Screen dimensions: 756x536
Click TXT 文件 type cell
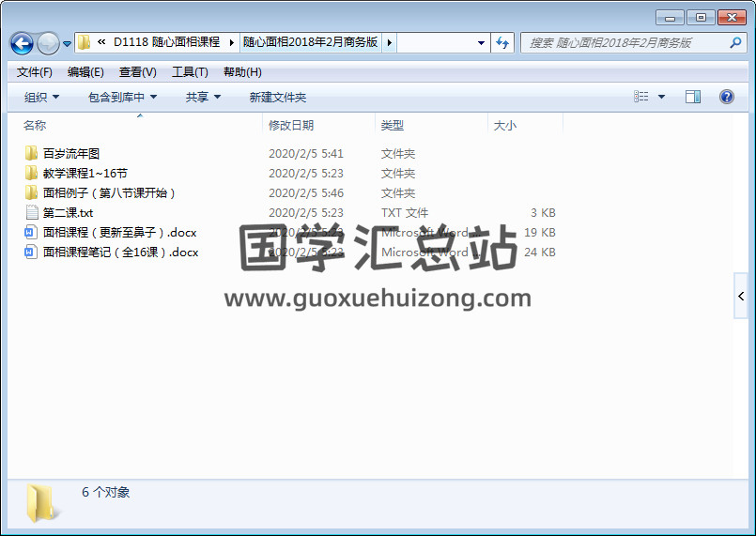pyautogui.click(x=405, y=213)
